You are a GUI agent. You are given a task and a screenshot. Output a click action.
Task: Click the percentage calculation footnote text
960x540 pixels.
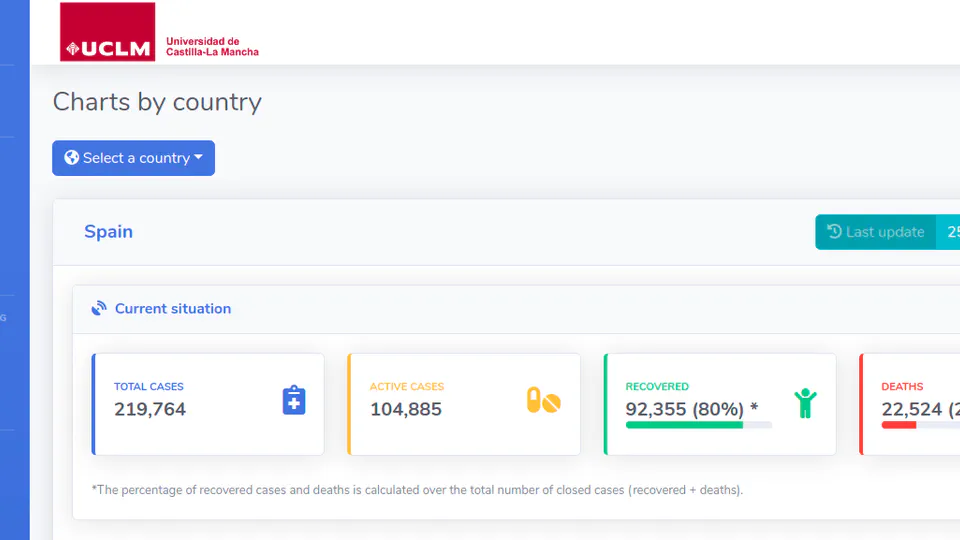click(417, 490)
